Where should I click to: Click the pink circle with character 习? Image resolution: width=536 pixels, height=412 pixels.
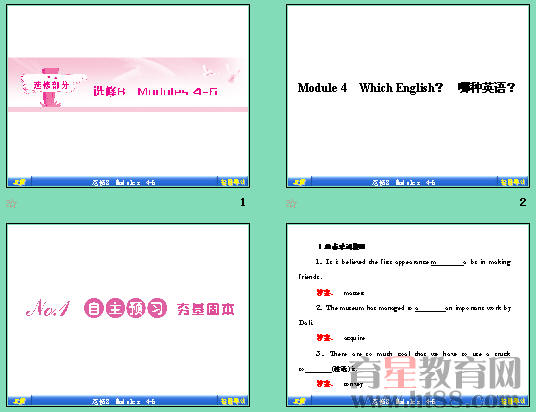pos(157,308)
